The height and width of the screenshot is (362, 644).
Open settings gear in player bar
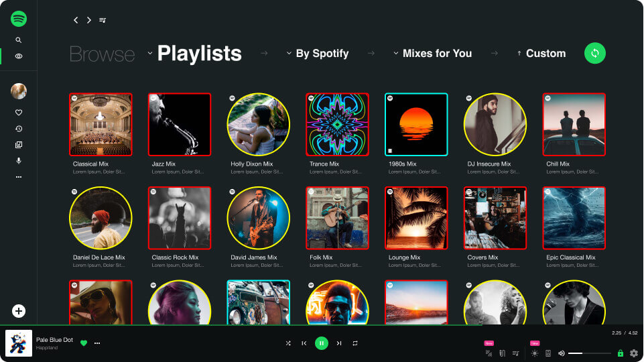pyautogui.click(x=634, y=353)
